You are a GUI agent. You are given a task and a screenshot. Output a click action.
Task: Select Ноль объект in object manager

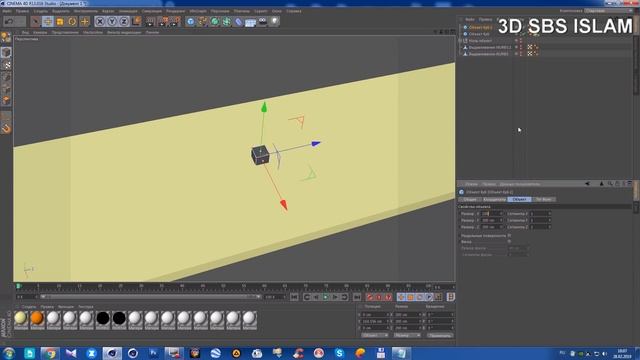480,41
